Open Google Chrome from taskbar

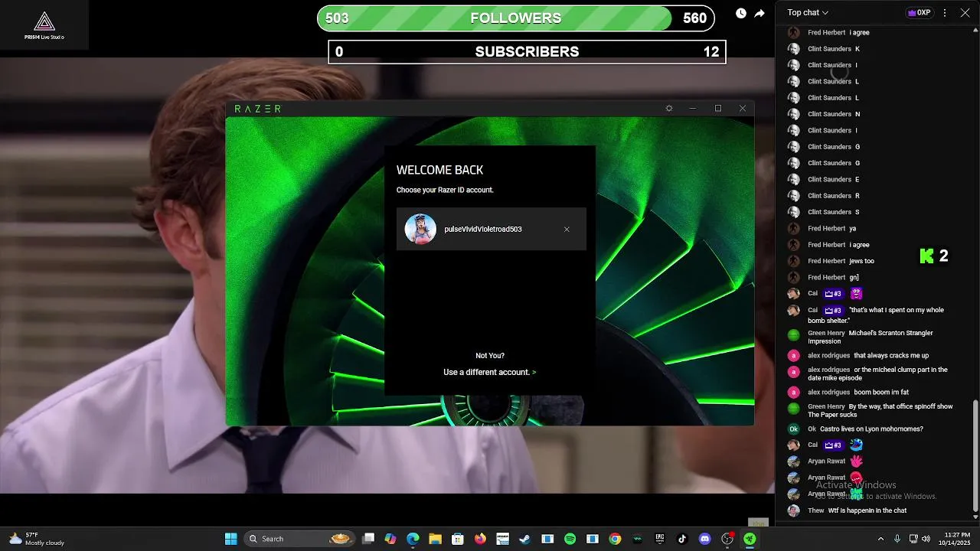(x=615, y=539)
